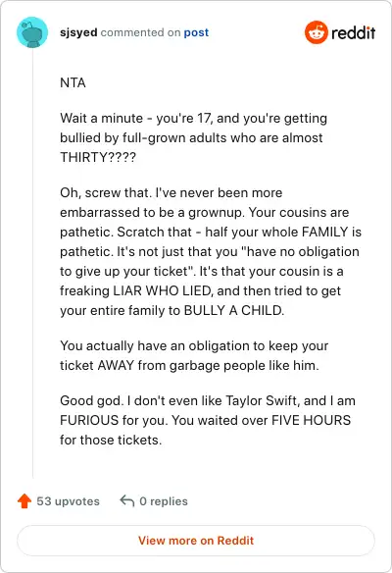Upvote the comment with the orange arrow

pos(24,501)
